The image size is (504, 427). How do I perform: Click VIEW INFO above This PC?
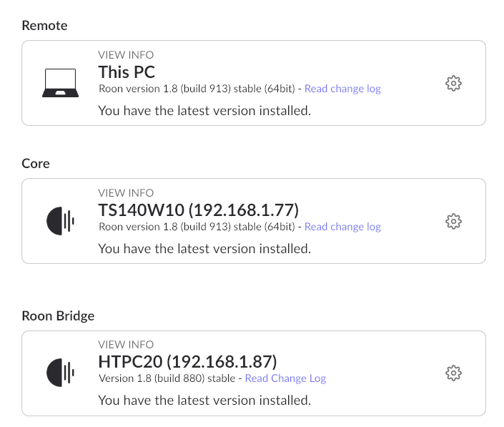(126, 55)
